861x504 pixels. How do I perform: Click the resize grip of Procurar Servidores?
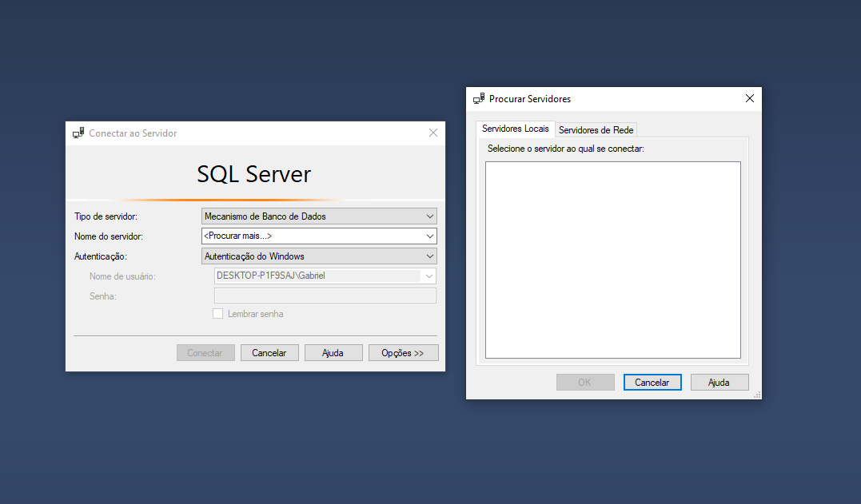pos(757,395)
